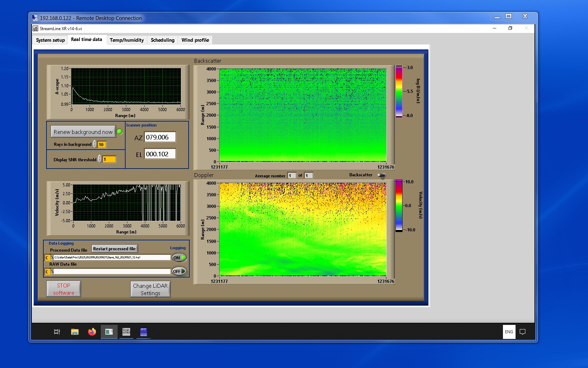Viewport: 588px width, 368px height.
Task: Select the blue striped taskbar application icon
Action: pos(143,332)
